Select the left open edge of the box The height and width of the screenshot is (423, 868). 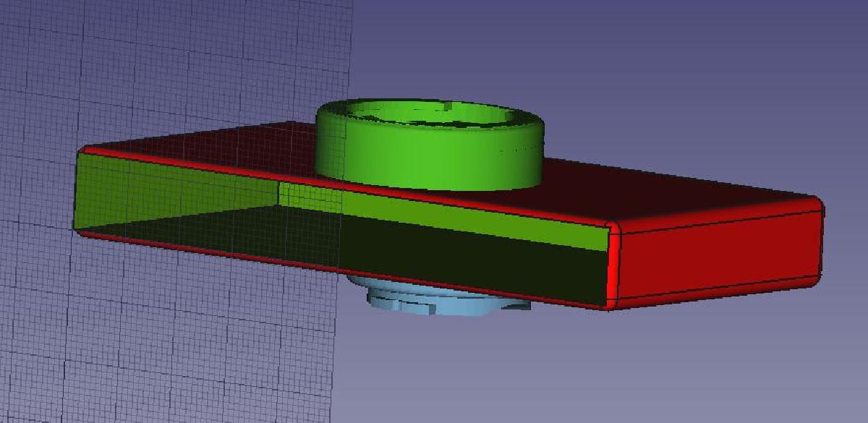coord(76,192)
